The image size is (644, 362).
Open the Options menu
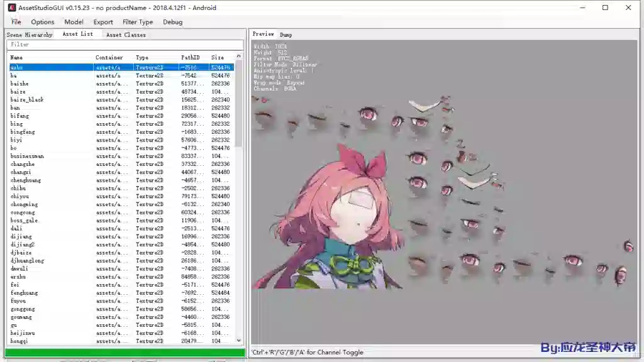coord(42,22)
